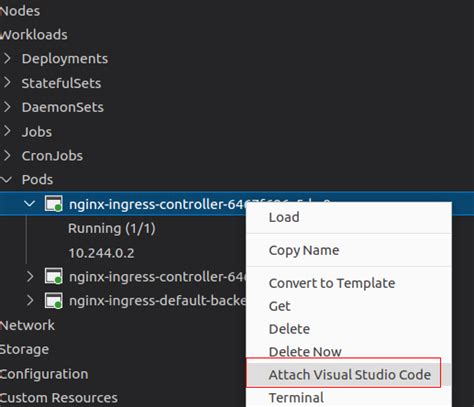
Task: Expand the Deployments node
Action: coord(7,59)
